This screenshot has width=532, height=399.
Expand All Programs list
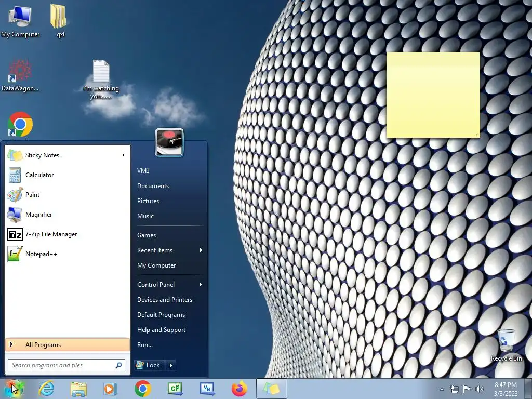coord(68,345)
